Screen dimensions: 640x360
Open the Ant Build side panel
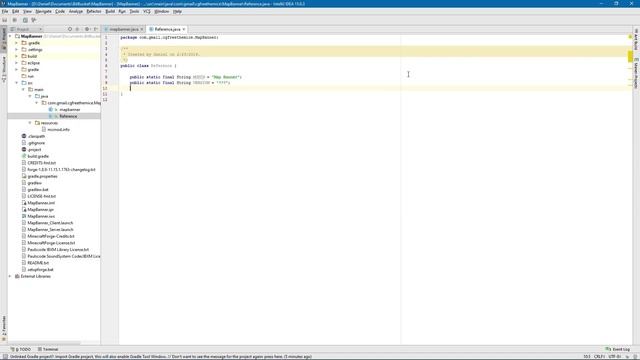(636, 40)
